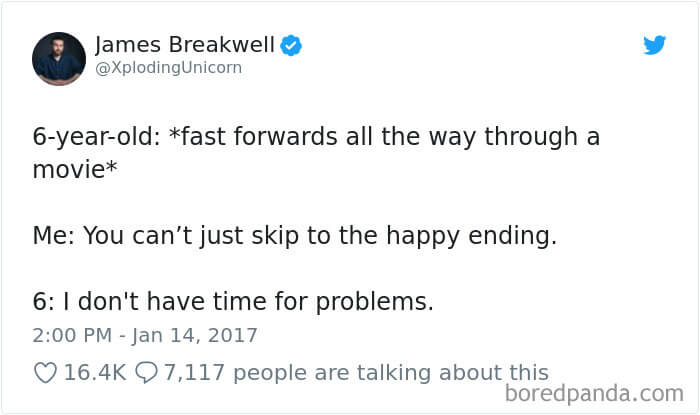This screenshot has height=415, width=700.
Task: Open James Breakwell's profile avatar
Action: [x=59, y=58]
